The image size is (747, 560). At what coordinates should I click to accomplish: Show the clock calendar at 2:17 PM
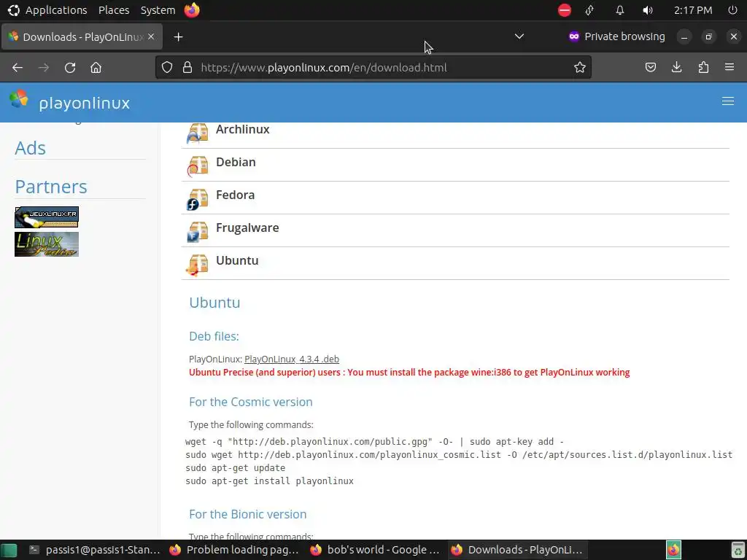pyautogui.click(x=693, y=10)
